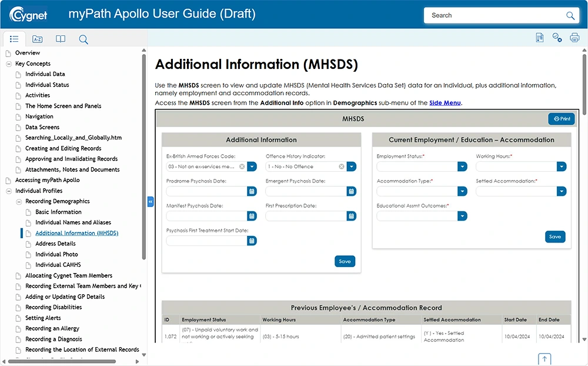The width and height of the screenshot is (588, 366).
Task: Collapse the sidebar with the double-arrow handle
Action: (x=151, y=201)
